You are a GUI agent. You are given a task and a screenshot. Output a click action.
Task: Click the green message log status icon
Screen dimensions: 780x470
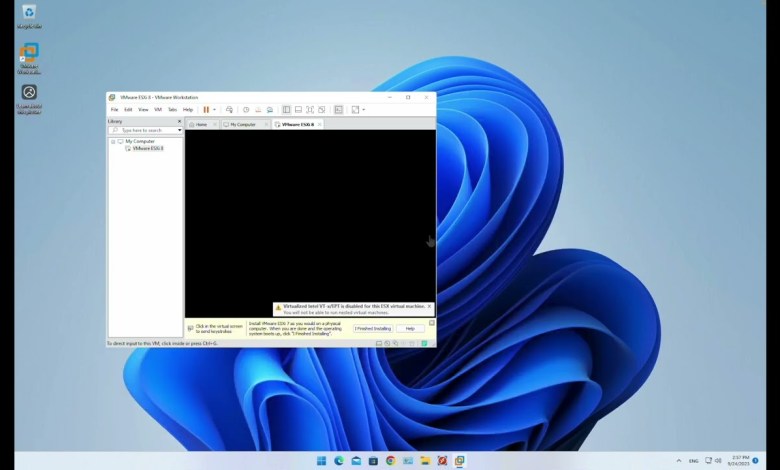click(424, 344)
